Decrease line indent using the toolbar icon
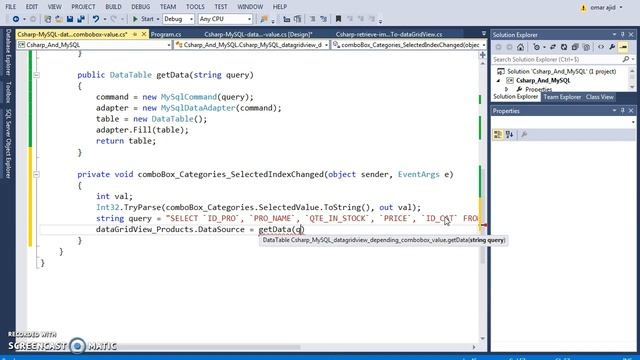The width and height of the screenshot is (640, 360). [x=312, y=19]
